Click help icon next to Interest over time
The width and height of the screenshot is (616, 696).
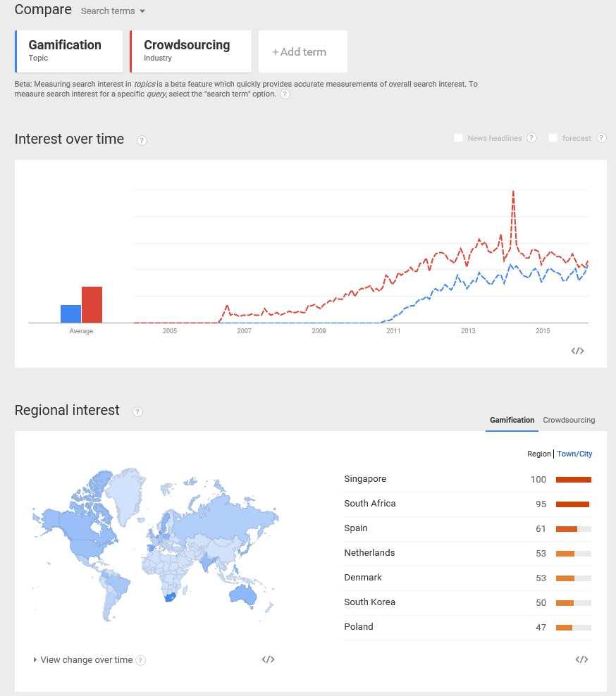tap(142, 140)
